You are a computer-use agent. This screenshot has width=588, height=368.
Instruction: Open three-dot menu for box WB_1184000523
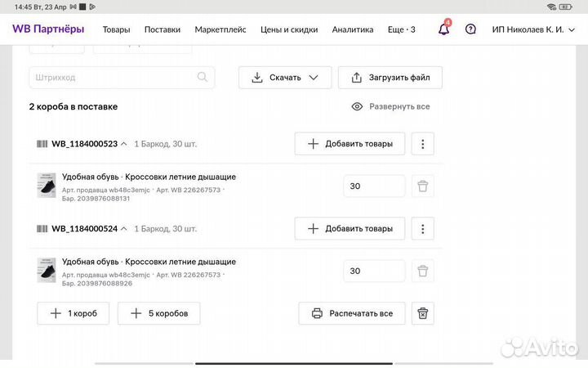(x=422, y=144)
